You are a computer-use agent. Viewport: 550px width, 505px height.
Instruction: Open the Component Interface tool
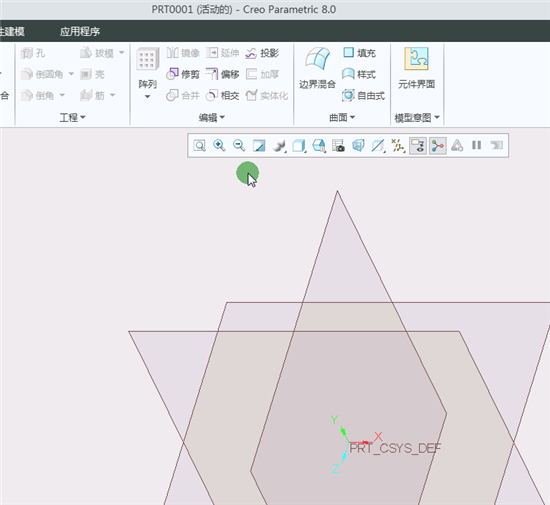[416, 68]
